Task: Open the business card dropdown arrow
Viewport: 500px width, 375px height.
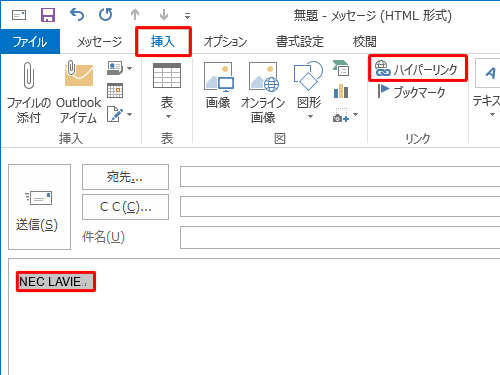Action: (x=129, y=68)
